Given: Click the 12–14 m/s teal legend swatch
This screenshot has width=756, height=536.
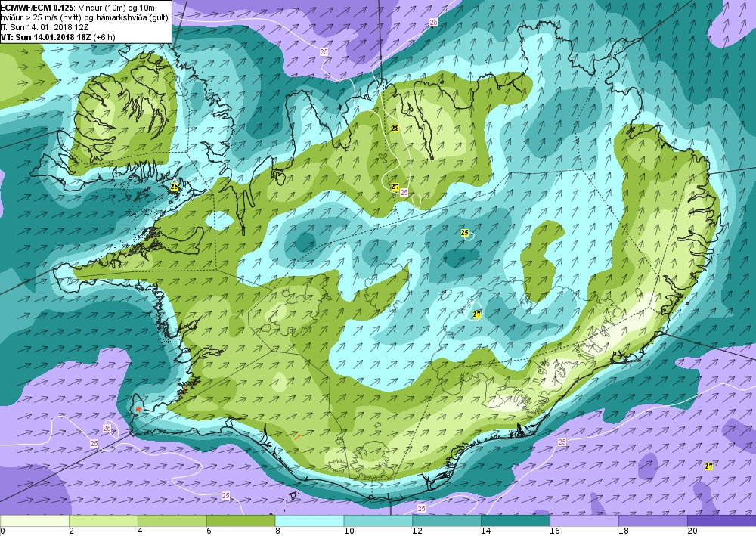Looking at the screenshot, I should pyautogui.click(x=447, y=521).
